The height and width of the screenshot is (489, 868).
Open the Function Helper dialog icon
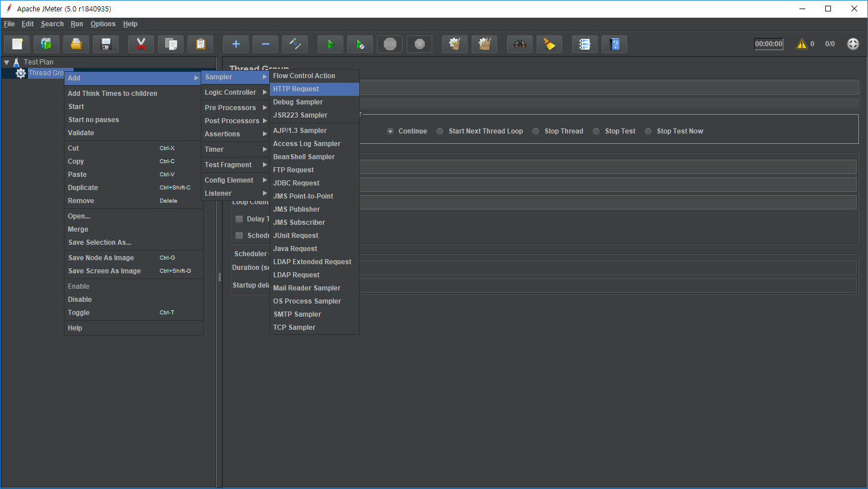coord(585,44)
